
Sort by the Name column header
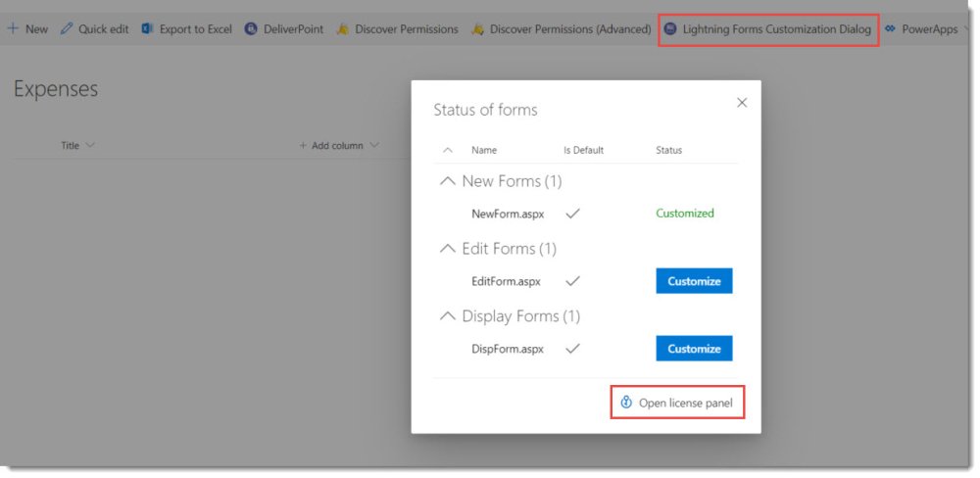click(484, 151)
